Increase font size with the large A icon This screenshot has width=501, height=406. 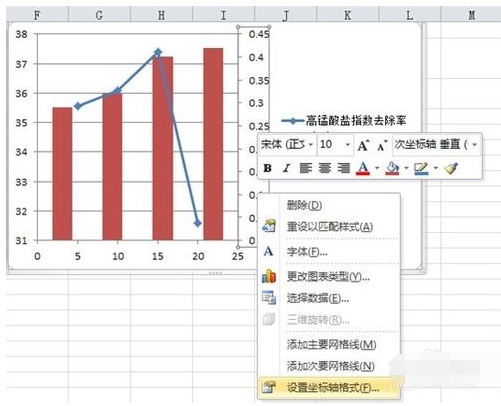point(363,145)
